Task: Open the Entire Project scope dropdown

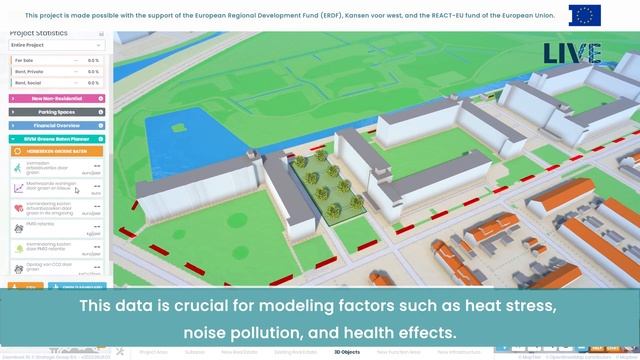Action: point(57,45)
